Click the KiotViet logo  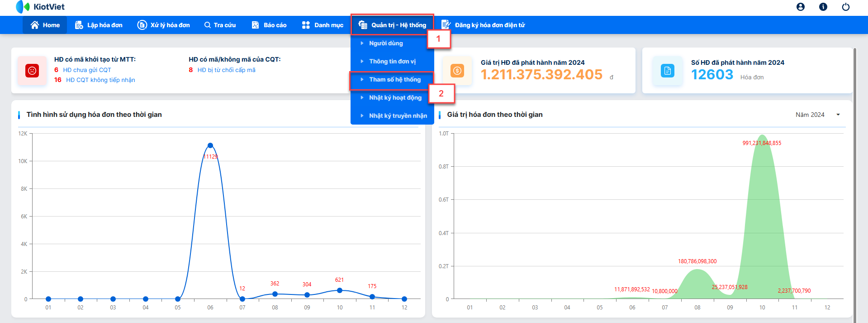tap(40, 7)
